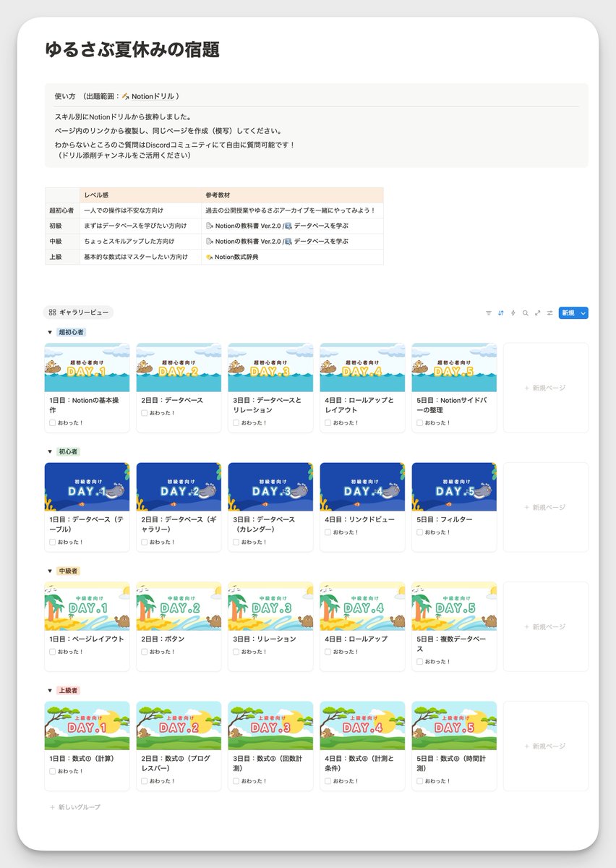Open the filter options in the gallery toolbar

tap(489, 312)
